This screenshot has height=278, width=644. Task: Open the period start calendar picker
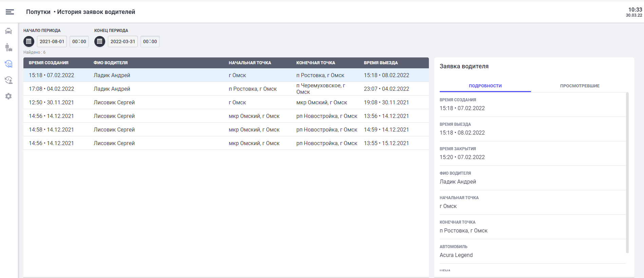tap(29, 41)
